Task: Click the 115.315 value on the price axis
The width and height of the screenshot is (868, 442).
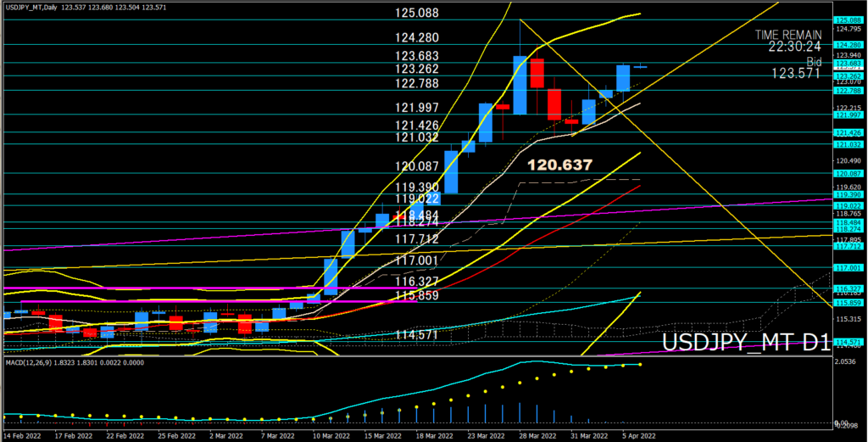Action: point(848,319)
